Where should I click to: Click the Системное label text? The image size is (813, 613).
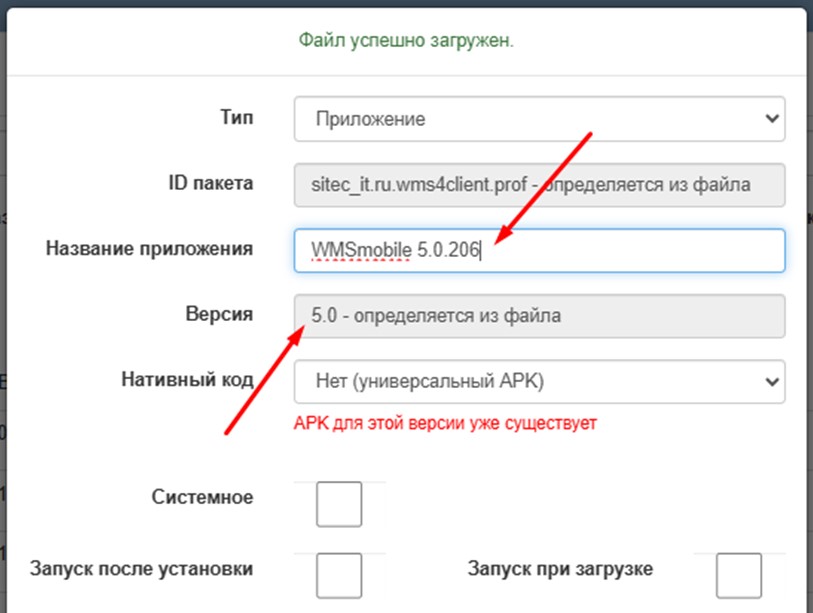(x=202, y=497)
